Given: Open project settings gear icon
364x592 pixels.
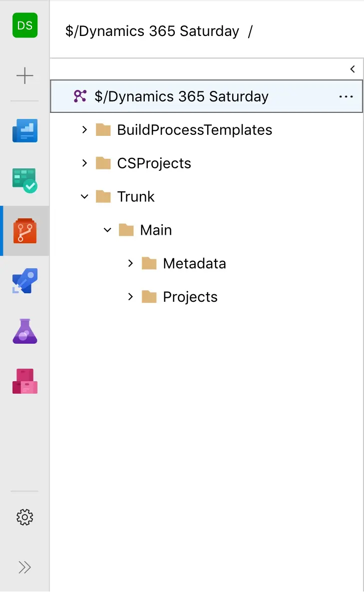Looking at the screenshot, I should click(x=25, y=517).
